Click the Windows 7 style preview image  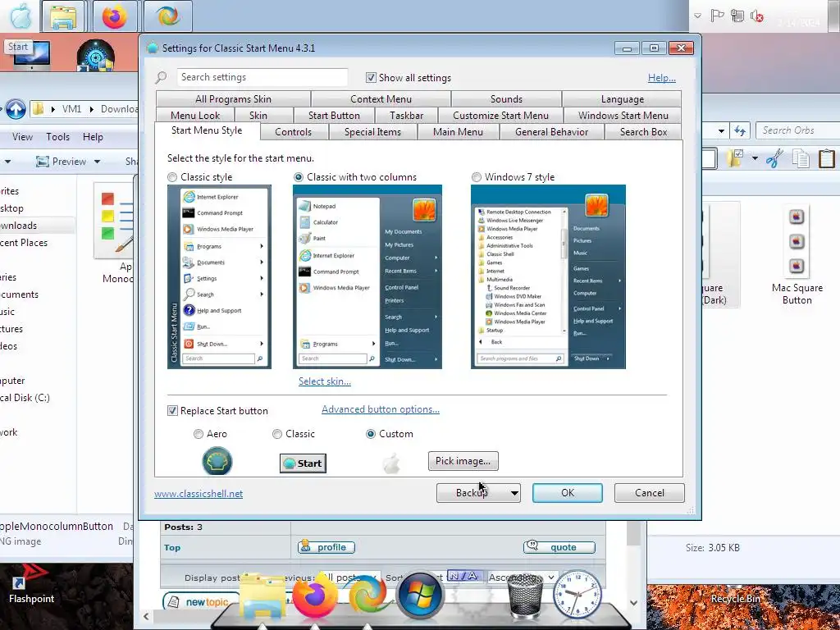click(x=548, y=277)
